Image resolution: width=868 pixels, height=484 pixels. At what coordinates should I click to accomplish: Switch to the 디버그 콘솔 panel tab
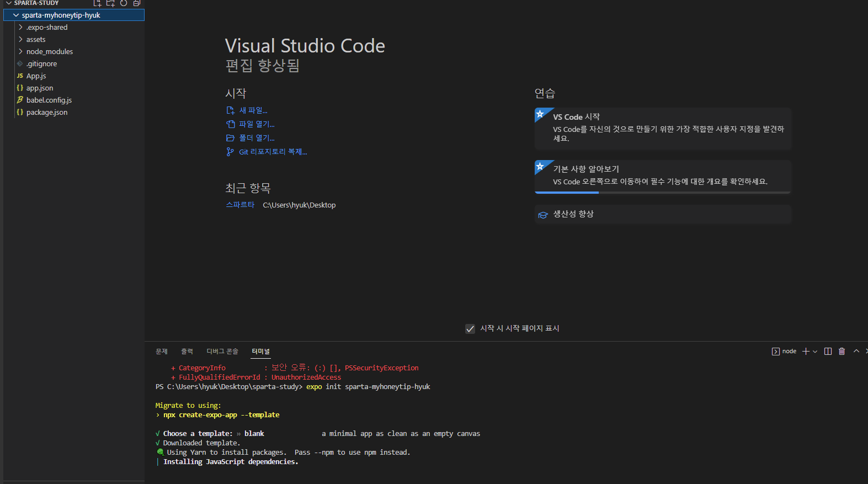point(222,352)
